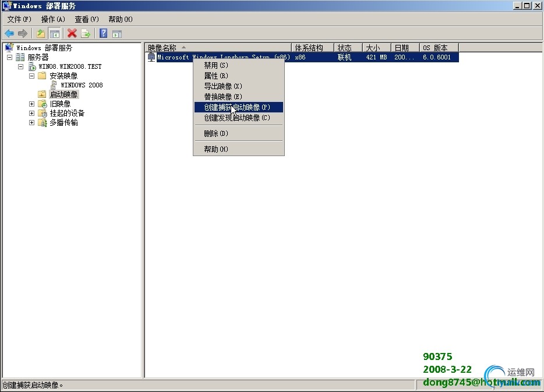Collapse the WIN08.WIN2008.TEST server node

(x=21, y=66)
